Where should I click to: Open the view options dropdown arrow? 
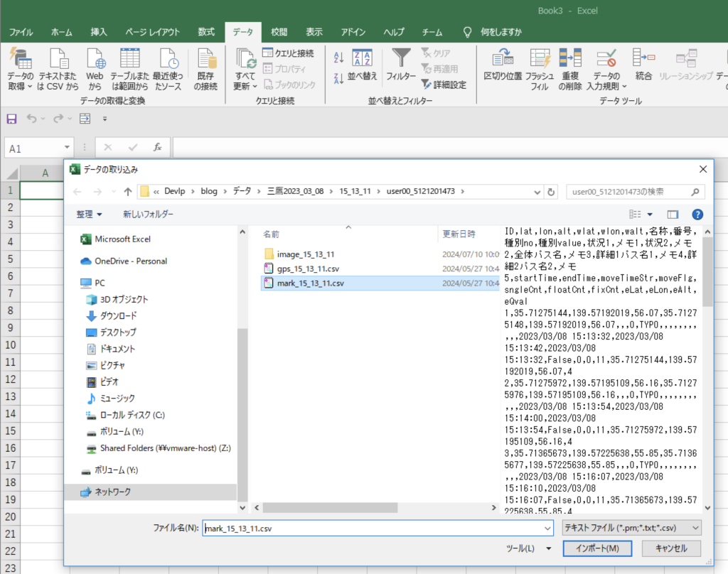650,215
